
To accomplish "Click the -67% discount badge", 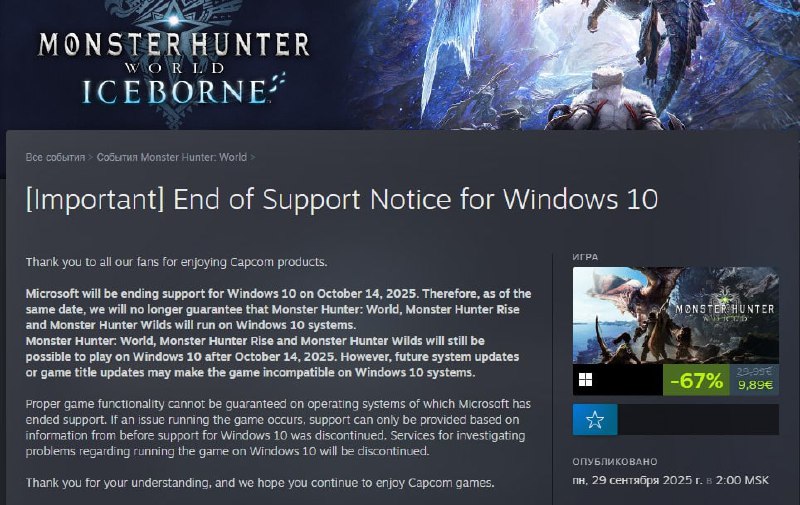I will point(696,380).
